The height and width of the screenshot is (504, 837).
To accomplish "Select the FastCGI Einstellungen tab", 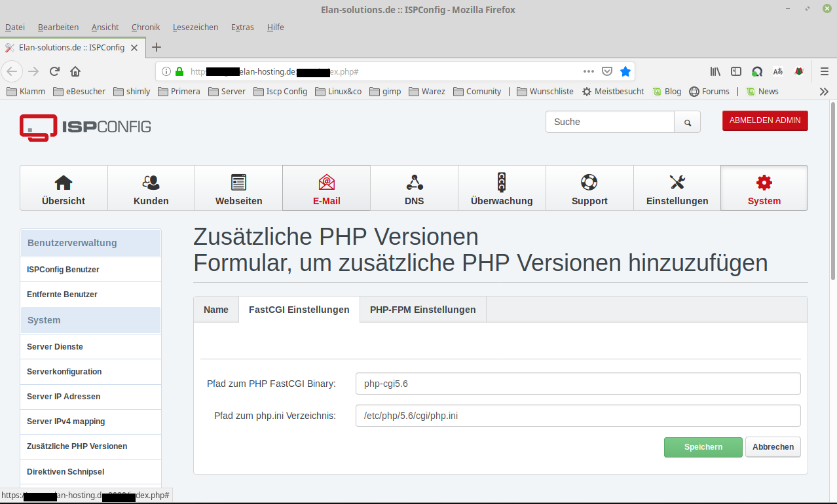I will coord(299,310).
